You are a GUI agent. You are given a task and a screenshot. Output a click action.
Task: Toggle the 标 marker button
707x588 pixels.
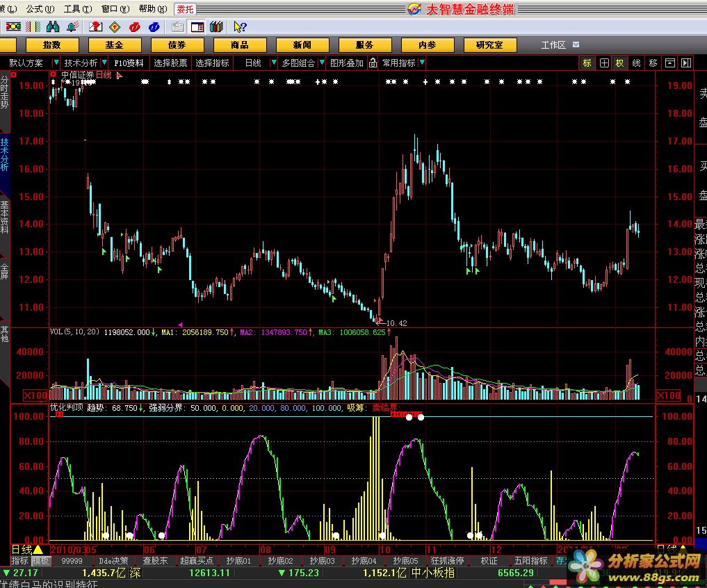[x=587, y=63]
